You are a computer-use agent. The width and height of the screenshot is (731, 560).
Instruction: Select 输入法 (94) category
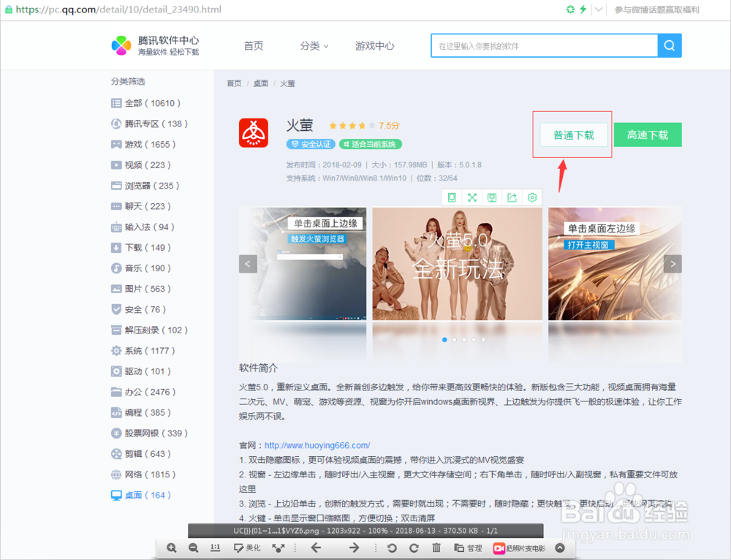[x=143, y=227]
